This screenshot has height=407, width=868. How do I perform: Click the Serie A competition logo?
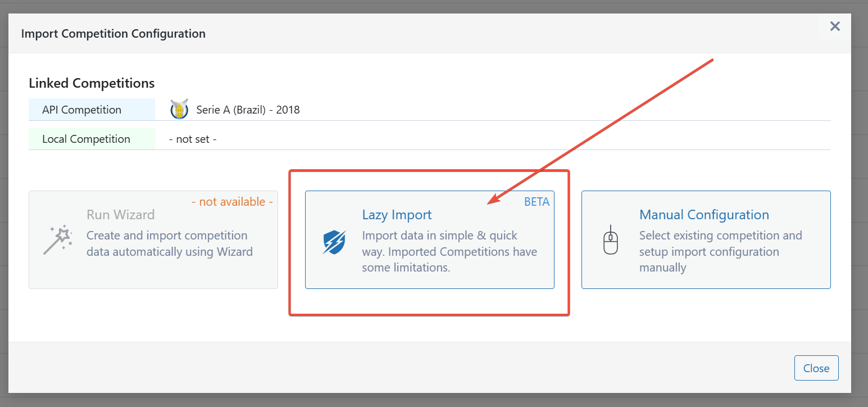[x=179, y=110]
